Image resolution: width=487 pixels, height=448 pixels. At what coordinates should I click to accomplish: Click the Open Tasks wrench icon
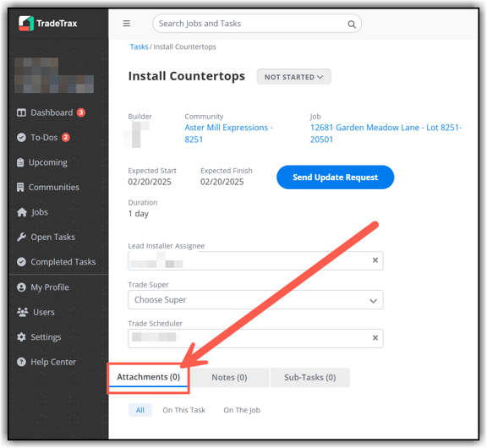click(x=21, y=237)
